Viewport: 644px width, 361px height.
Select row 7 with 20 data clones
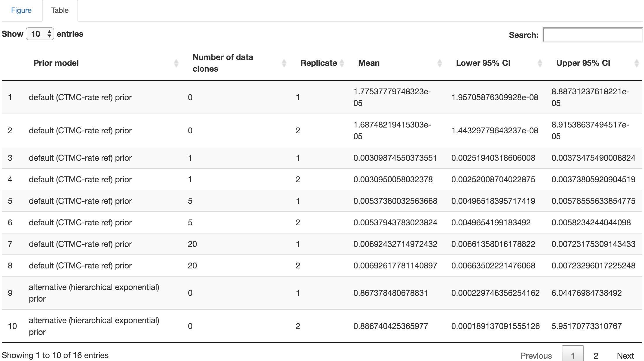pyautogui.click(x=192, y=244)
